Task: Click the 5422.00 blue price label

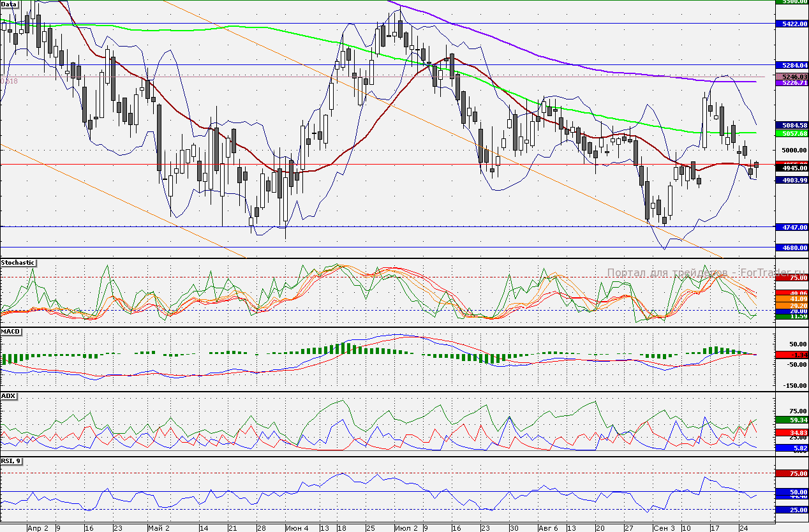Action: click(791, 24)
